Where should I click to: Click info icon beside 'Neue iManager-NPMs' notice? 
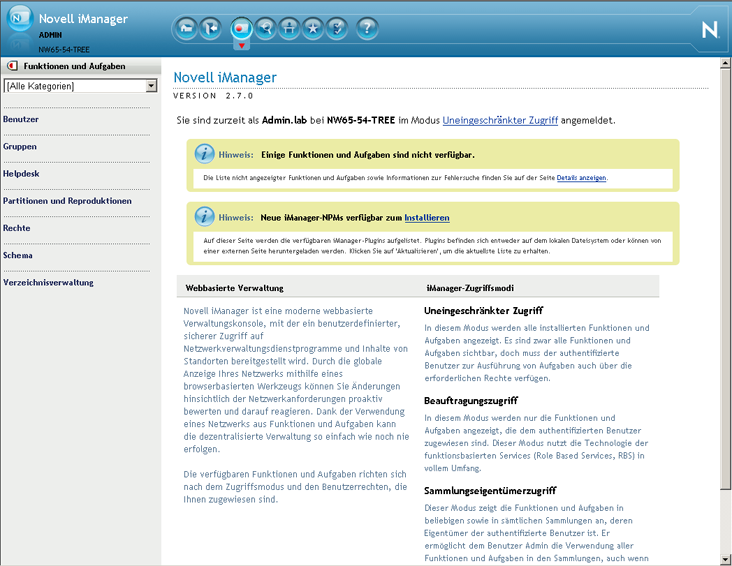pyautogui.click(x=204, y=216)
